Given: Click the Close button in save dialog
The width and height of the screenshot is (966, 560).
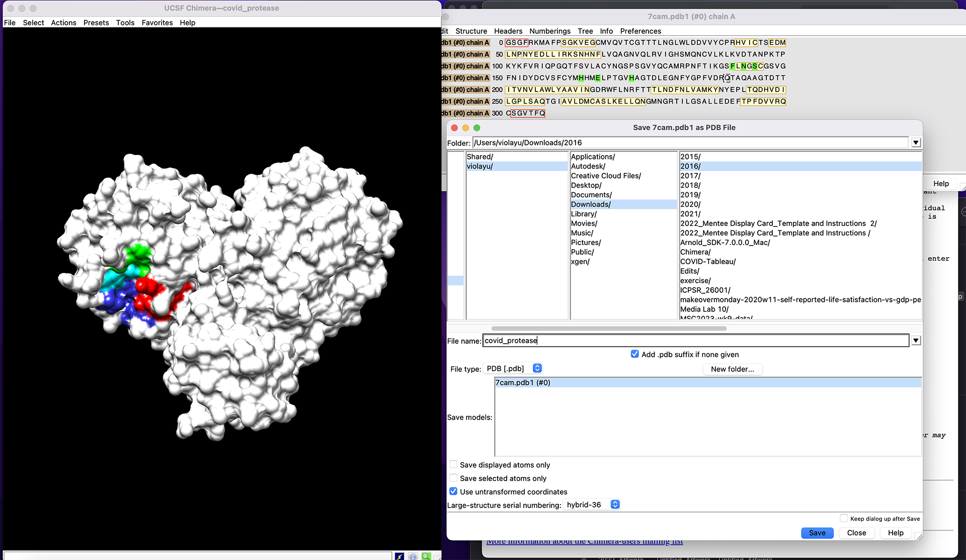Looking at the screenshot, I should tap(856, 533).
